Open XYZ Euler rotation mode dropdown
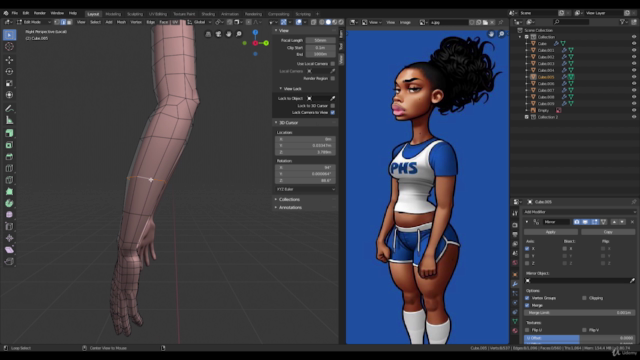Screen dimensions: 640x360 pyautogui.click(x=306, y=189)
